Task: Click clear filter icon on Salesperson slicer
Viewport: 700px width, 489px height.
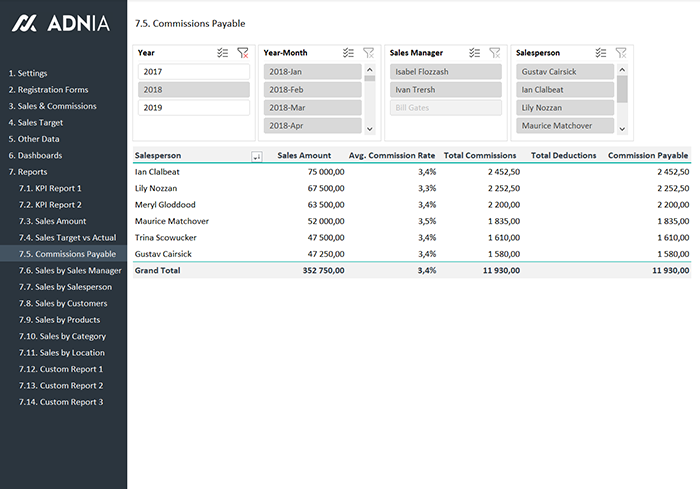Action: tap(621, 53)
